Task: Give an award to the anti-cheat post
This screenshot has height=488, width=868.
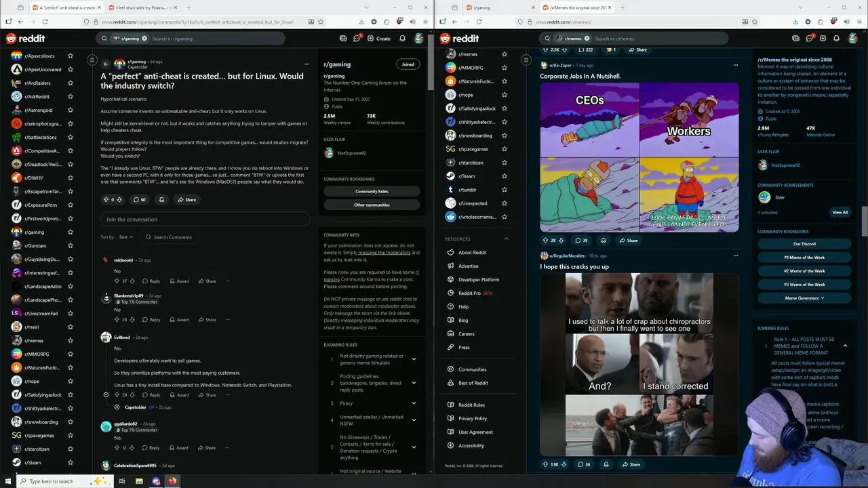Action: (x=161, y=200)
